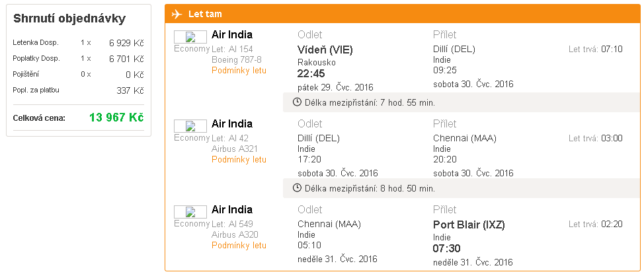Open Podmínky letu for flight AI 154
This screenshot has width=644, height=276.
(x=239, y=71)
